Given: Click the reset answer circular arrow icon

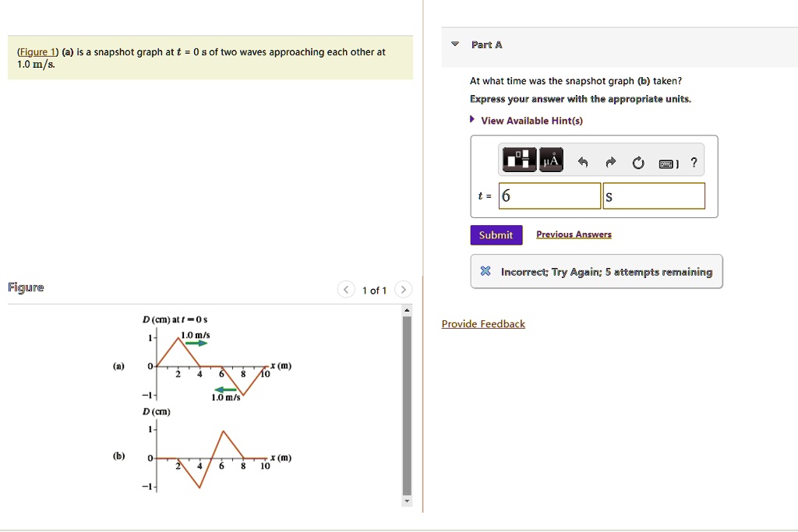Looking at the screenshot, I should (x=638, y=162).
